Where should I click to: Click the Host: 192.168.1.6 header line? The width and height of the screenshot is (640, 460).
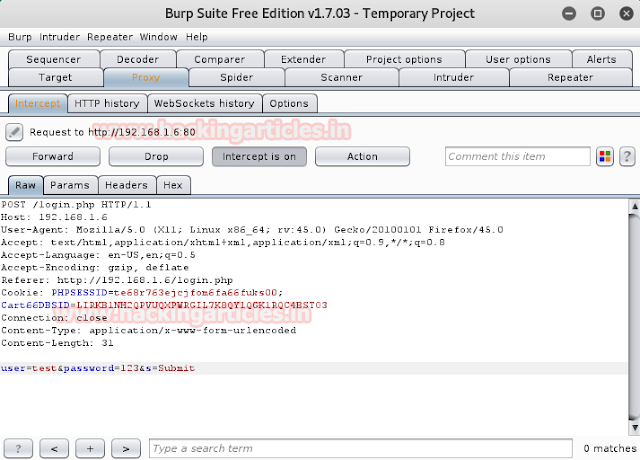tap(54, 217)
